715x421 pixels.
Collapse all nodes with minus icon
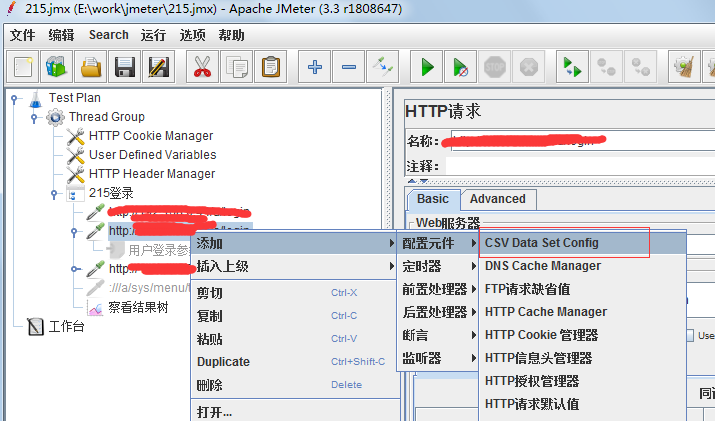tap(349, 68)
